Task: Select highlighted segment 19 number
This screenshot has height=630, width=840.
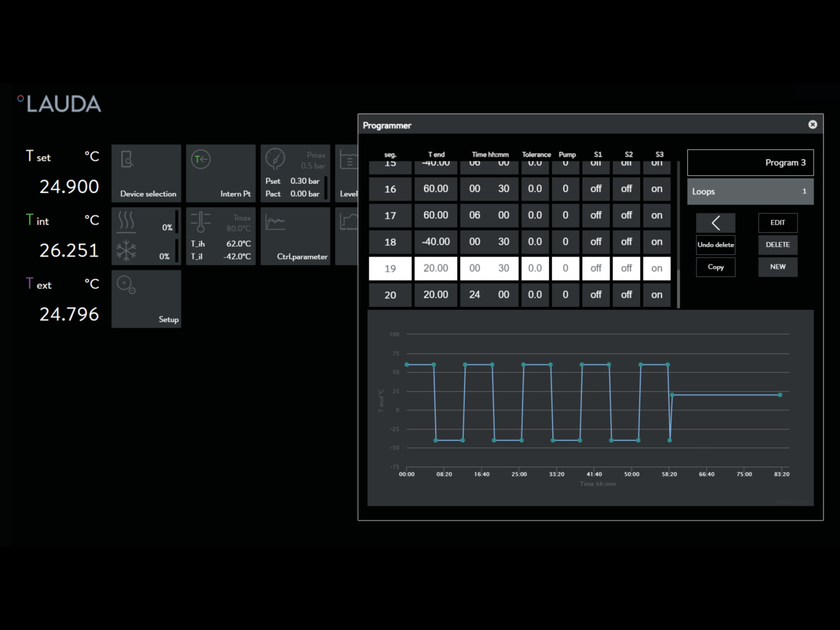Action: (x=390, y=268)
